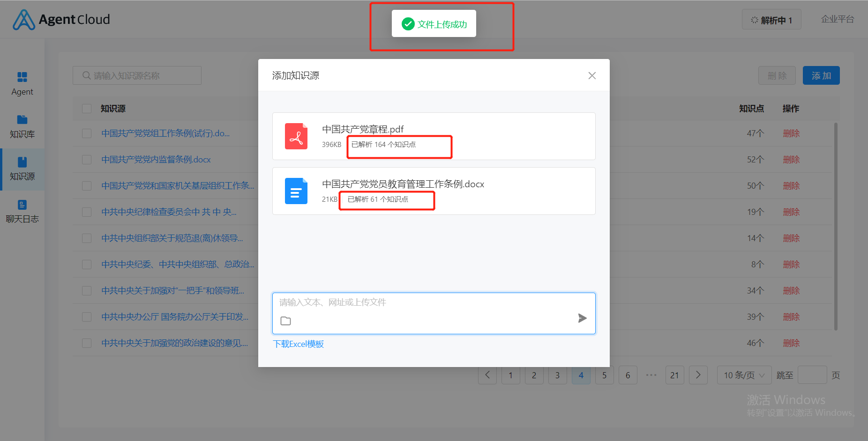The height and width of the screenshot is (441, 868).
Task: Go to page 21
Action: (675, 375)
